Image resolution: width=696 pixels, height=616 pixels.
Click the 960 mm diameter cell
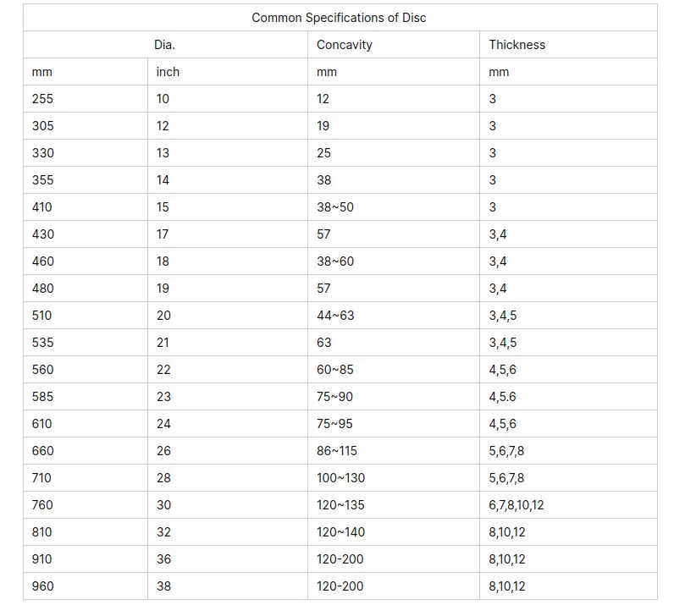(42, 586)
